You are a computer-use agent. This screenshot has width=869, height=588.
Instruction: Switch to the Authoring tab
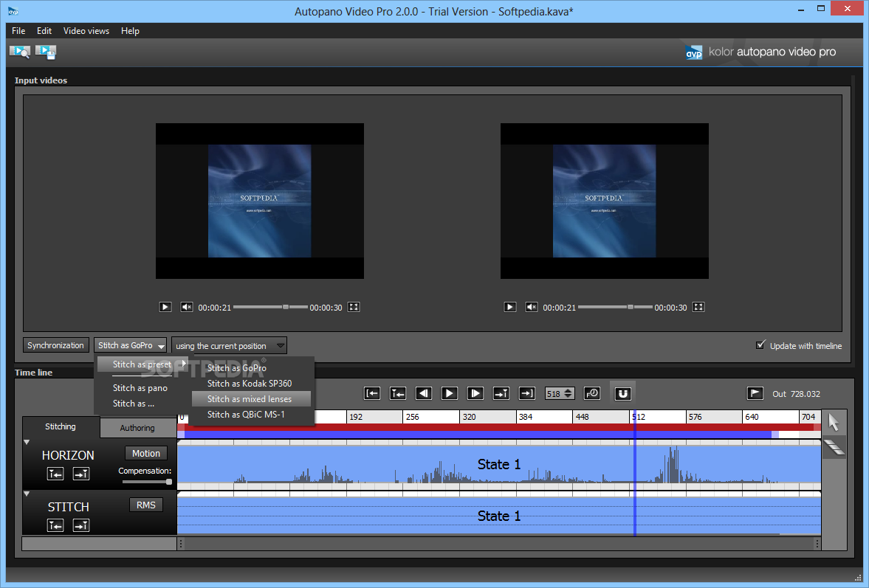pyautogui.click(x=137, y=428)
